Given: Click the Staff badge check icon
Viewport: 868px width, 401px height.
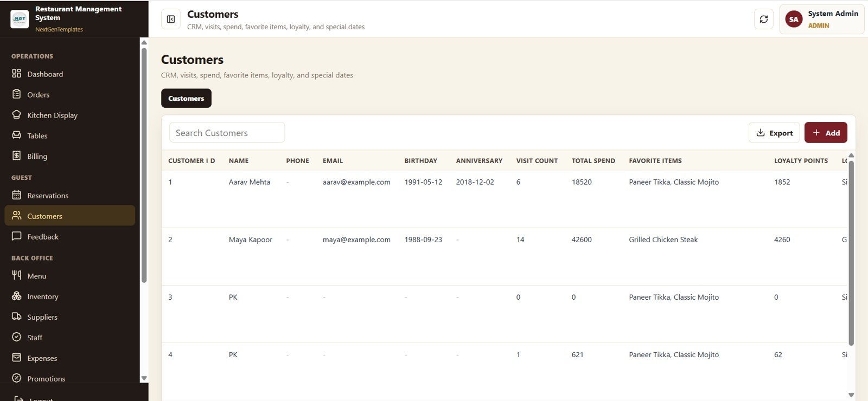Looking at the screenshot, I should click(x=17, y=337).
